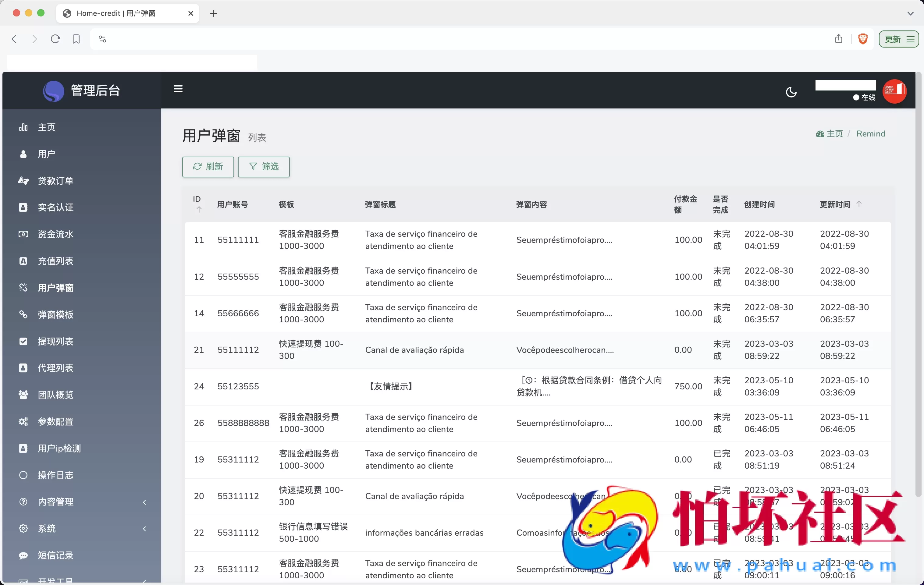924x585 pixels.
Task: Open 贷款订单 loan orders icon
Action: pyautogui.click(x=23, y=181)
